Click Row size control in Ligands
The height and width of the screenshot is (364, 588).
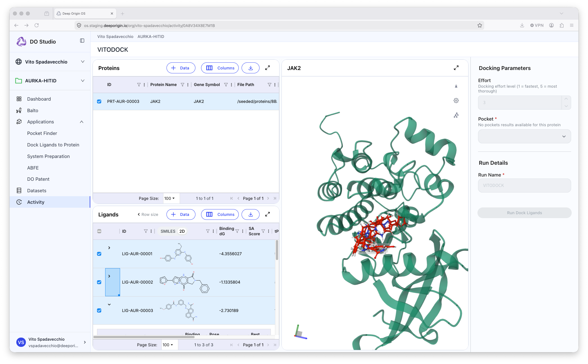(x=148, y=214)
